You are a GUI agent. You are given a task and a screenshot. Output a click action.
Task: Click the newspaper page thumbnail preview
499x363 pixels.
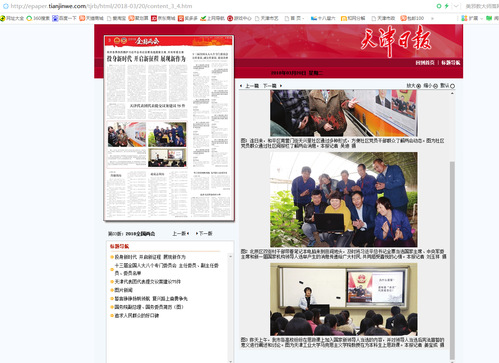tap(169, 128)
